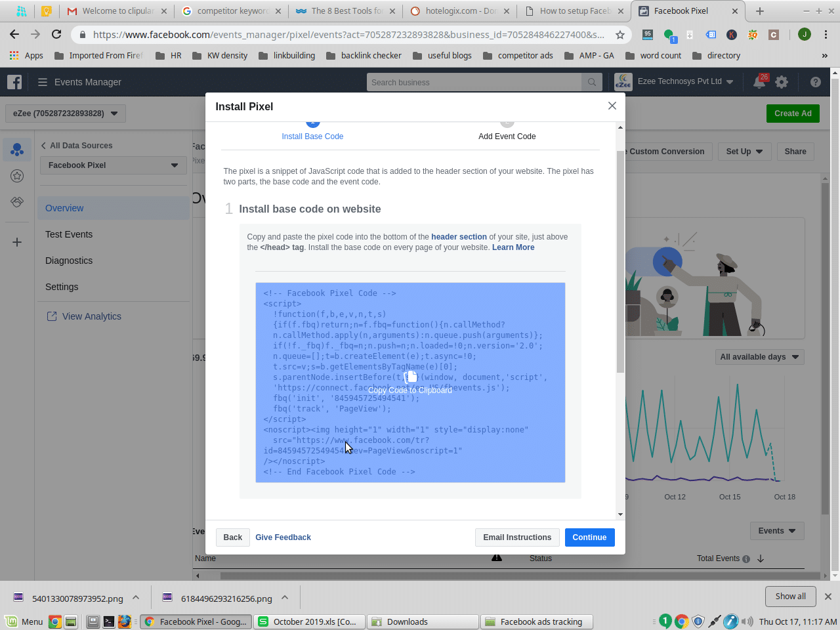Launch Terminal from the taskbar panel
The width and height of the screenshot is (840, 630).
point(109,621)
